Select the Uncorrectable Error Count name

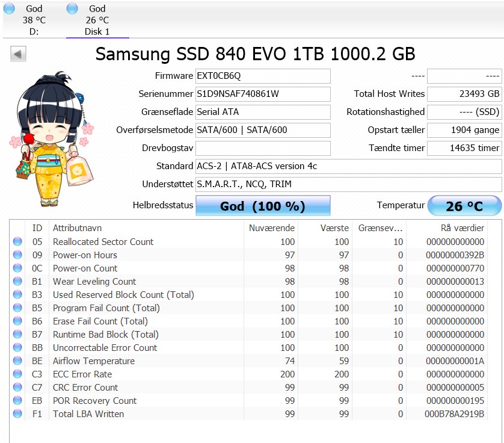[x=105, y=348]
